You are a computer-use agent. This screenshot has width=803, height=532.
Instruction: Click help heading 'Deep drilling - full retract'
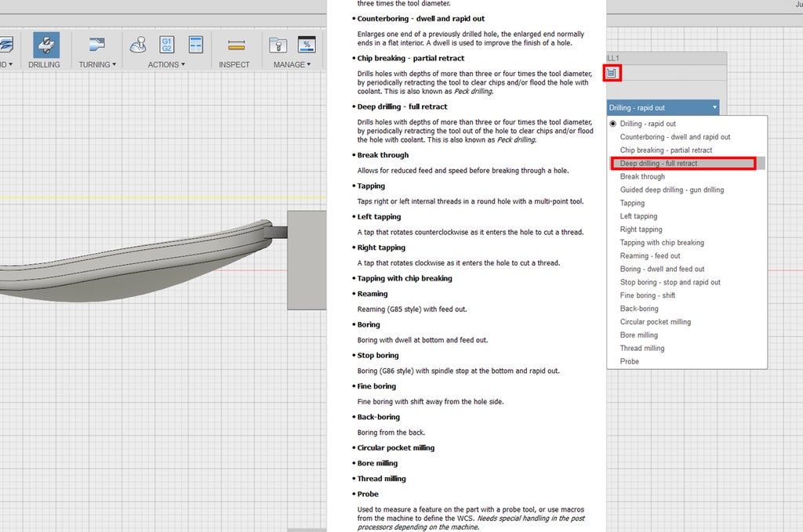point(402,107)
